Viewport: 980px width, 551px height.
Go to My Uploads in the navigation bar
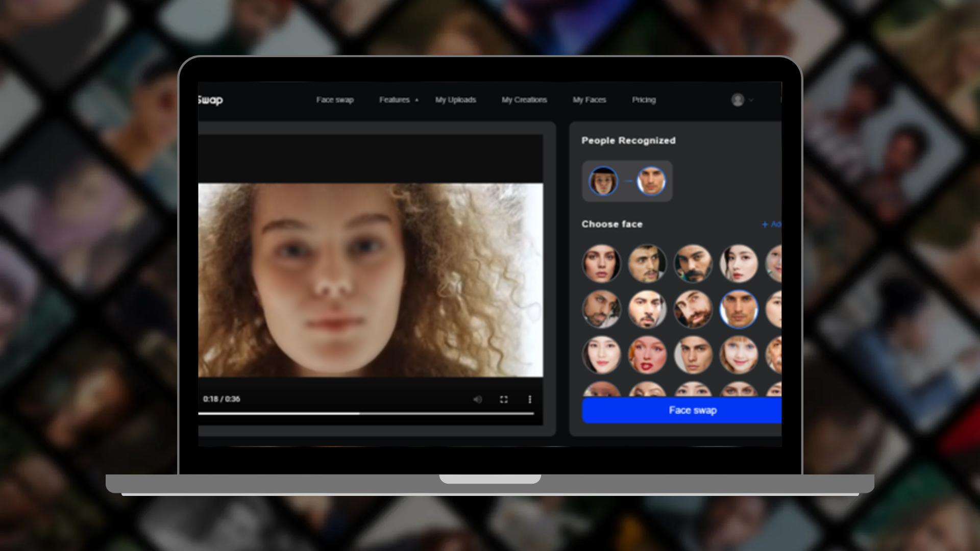tap(455, 100)
